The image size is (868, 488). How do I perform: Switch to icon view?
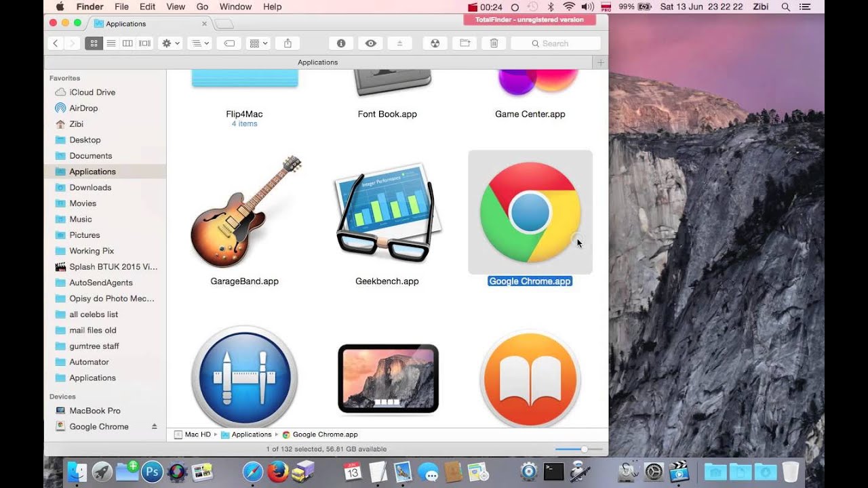94,43
